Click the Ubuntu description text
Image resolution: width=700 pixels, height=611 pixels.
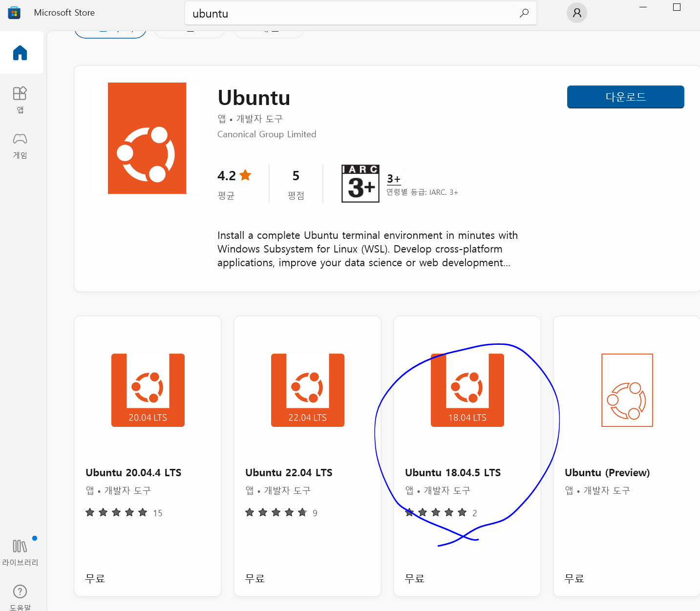click(367, 249)
